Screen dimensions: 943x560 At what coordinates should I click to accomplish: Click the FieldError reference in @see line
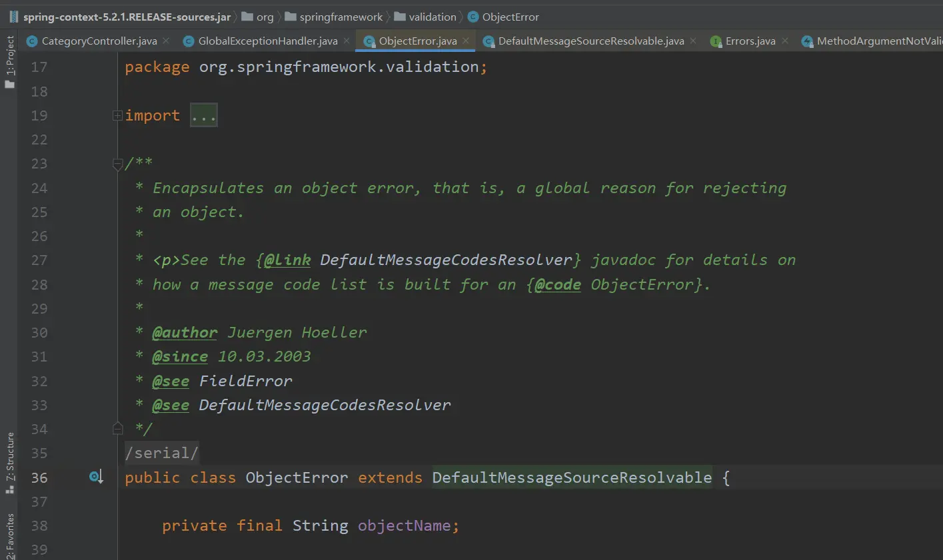pyautogui.click(x=245, y=381)
